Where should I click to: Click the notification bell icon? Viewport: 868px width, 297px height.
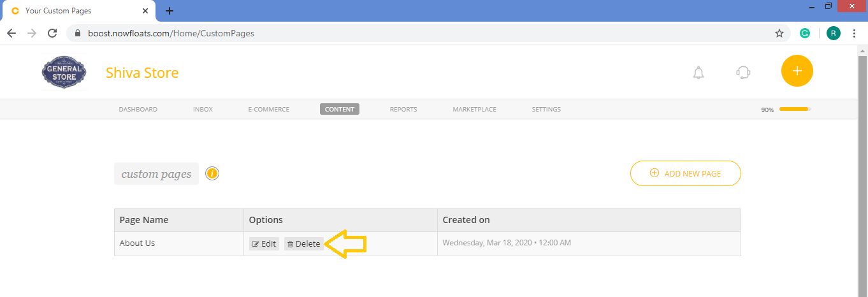698,73
